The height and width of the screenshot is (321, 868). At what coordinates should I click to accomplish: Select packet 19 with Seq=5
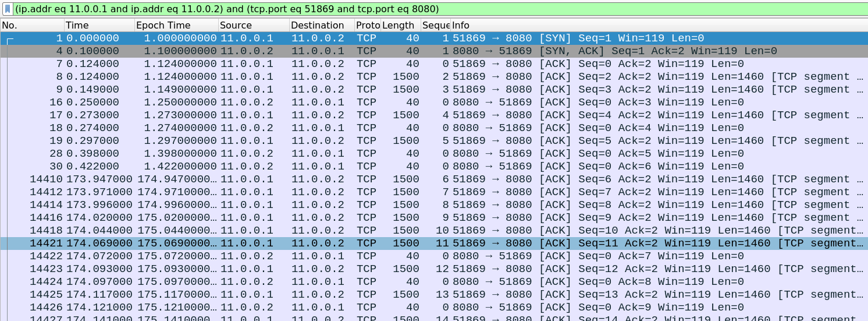pos(434,140)
